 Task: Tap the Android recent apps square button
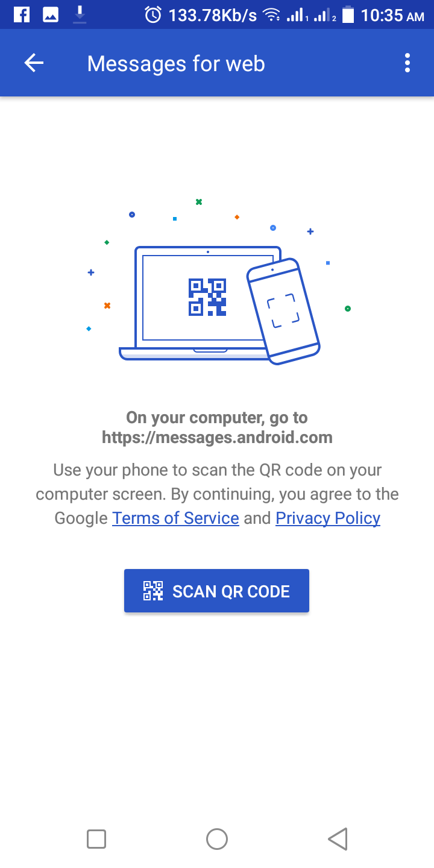point(96,839)
